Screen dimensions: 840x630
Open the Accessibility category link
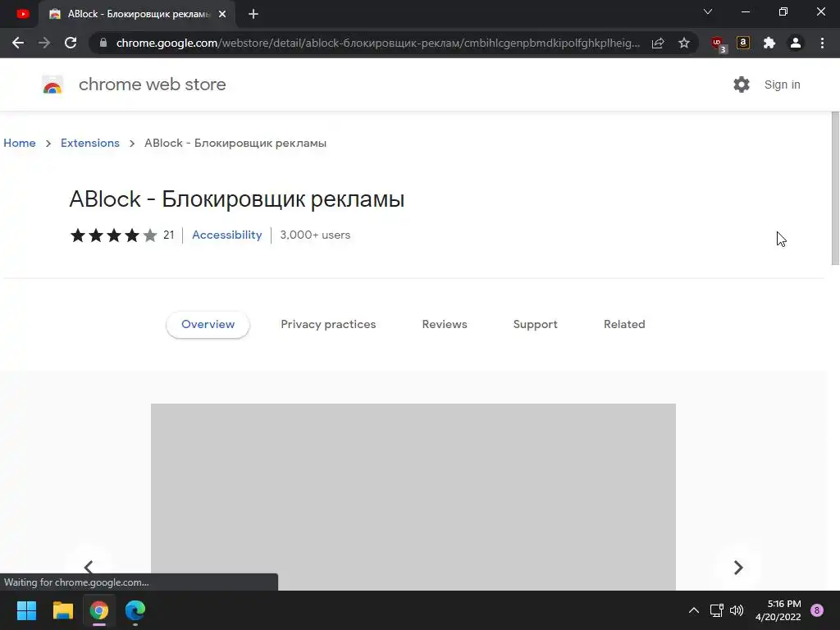pyautogui.click(x=226, y=235)
